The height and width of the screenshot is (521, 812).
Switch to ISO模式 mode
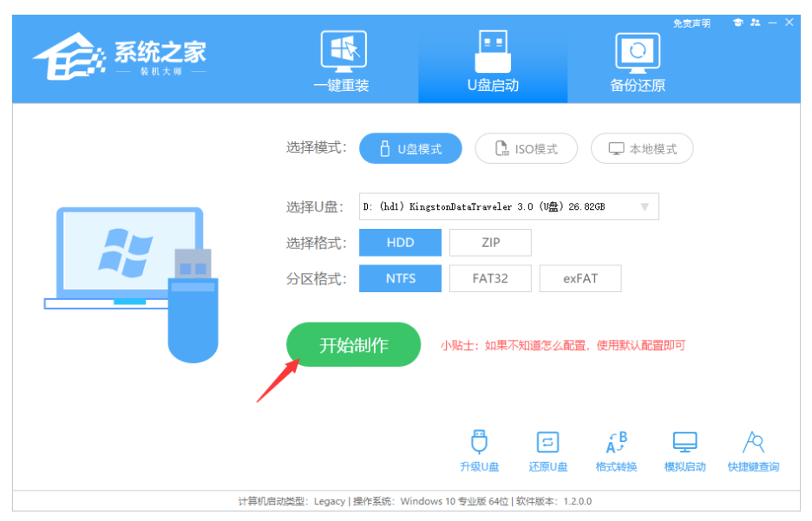point(526,149)
